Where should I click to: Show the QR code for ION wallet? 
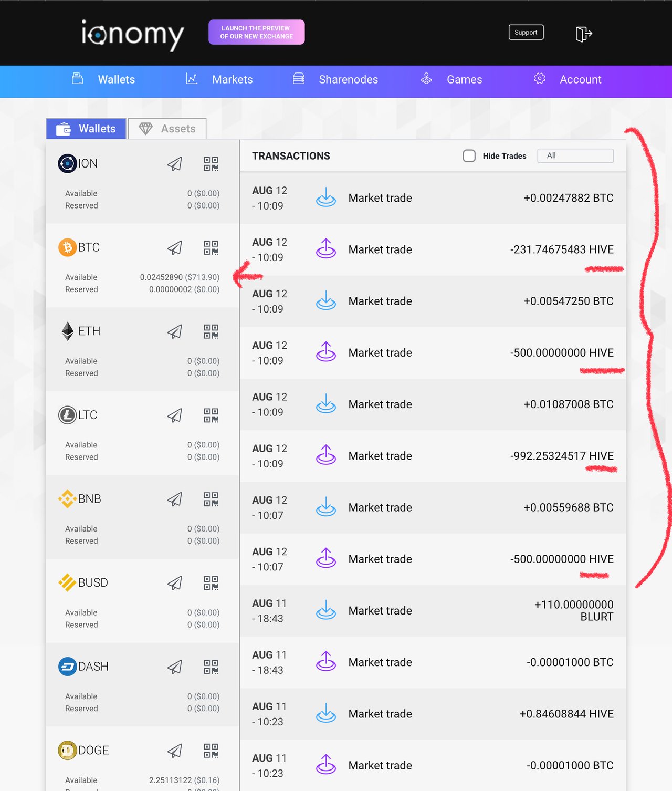click(x=211, y=164)
